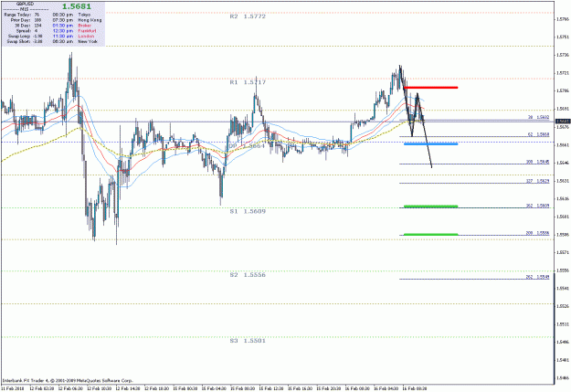Select the R2 1.5772 pivot label

(x=248, y=16)
